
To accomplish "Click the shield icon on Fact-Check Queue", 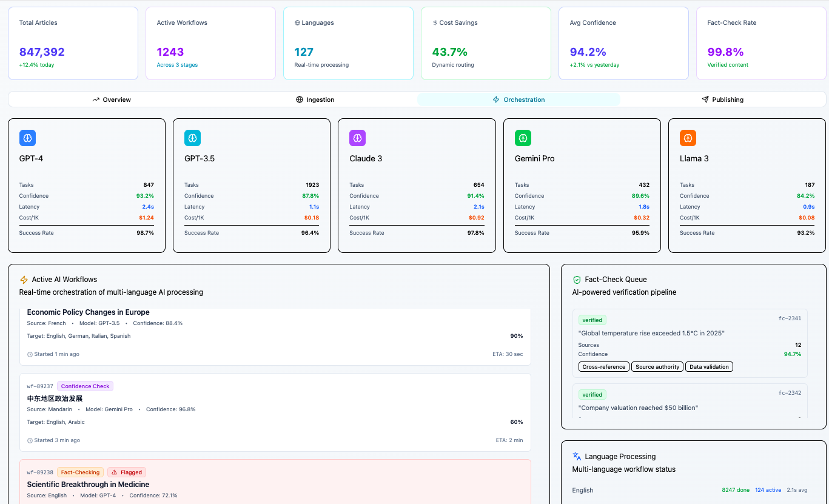I will pyautogui.click(x=577, y=280).
